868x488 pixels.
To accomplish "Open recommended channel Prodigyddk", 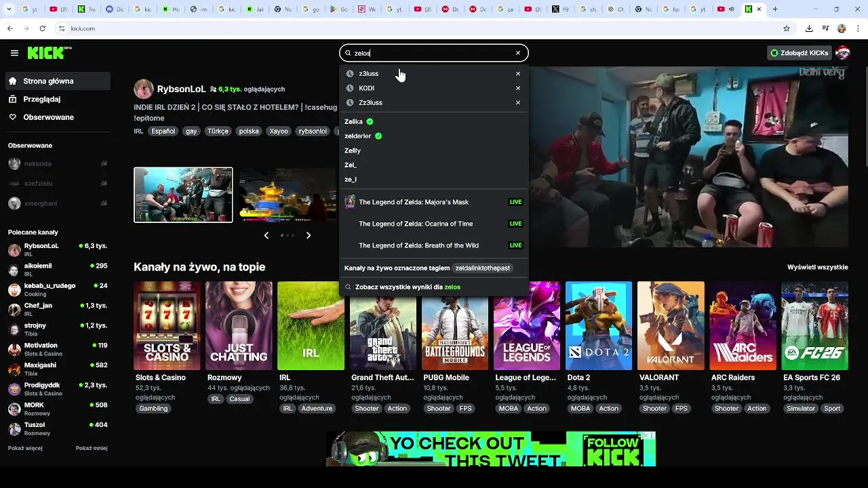I will 58,389.
